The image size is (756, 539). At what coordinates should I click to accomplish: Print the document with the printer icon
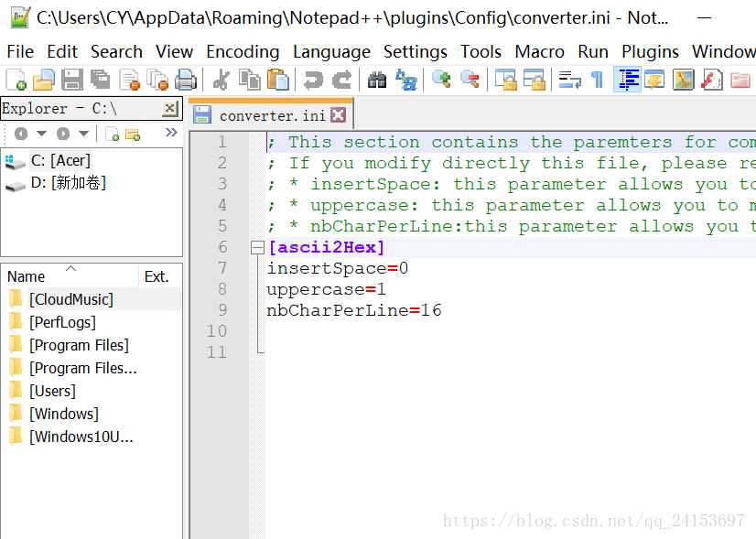186,80
